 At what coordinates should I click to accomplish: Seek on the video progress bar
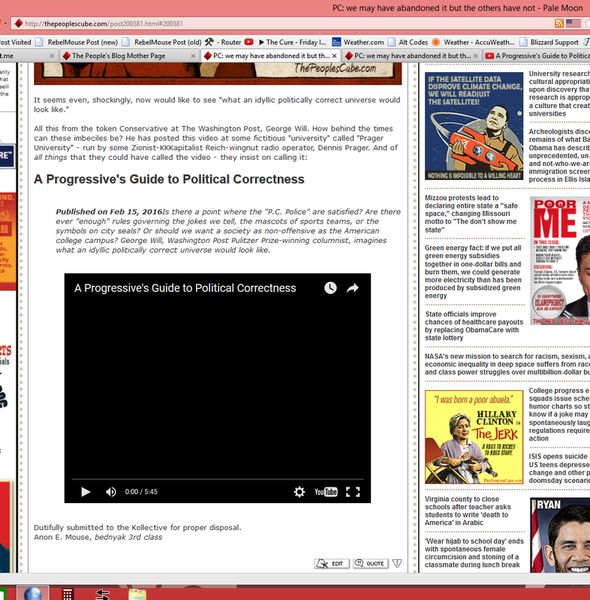click(217, 479)
